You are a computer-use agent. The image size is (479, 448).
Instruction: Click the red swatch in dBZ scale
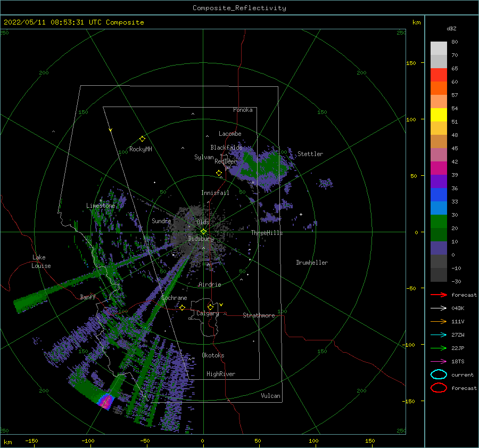[439, 75]
